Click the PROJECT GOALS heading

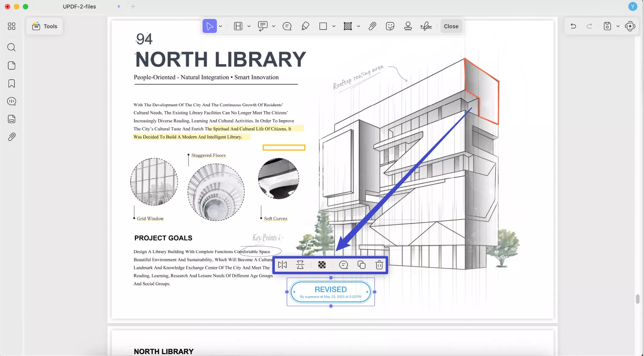click(163, 238)
